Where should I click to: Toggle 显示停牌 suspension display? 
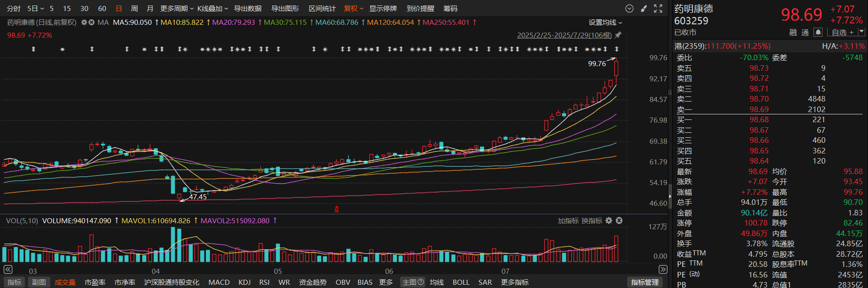[383, 9]
